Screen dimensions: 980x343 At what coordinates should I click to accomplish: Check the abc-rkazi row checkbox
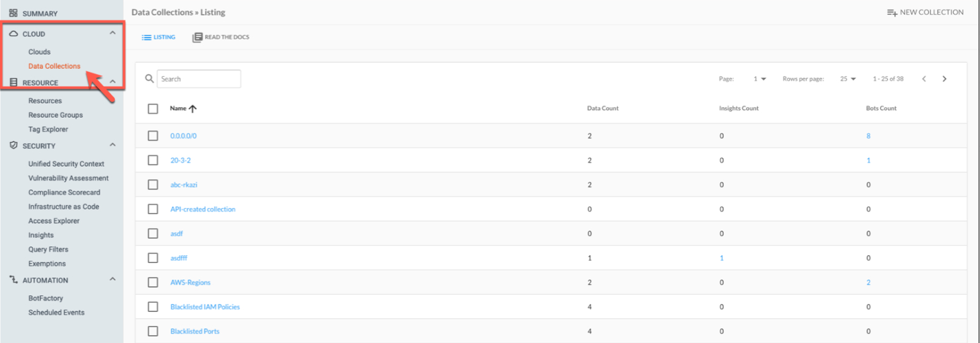153,184
